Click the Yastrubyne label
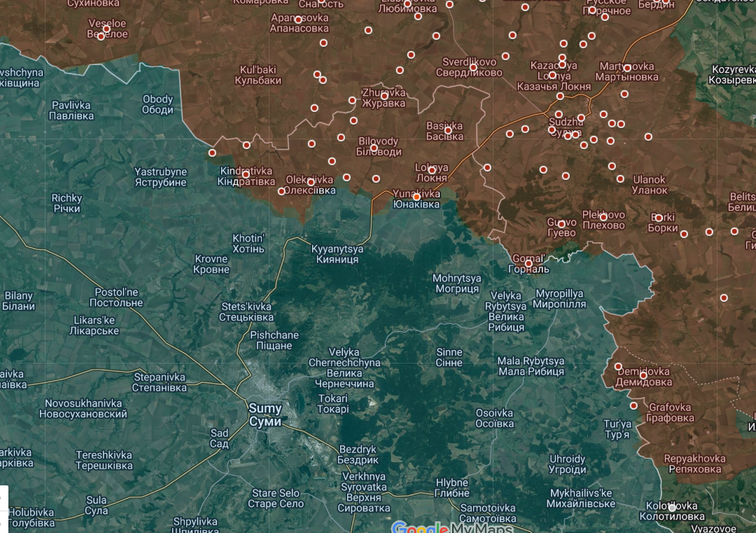The width and height of the screenshot is (756, 533). click(160, 177)
